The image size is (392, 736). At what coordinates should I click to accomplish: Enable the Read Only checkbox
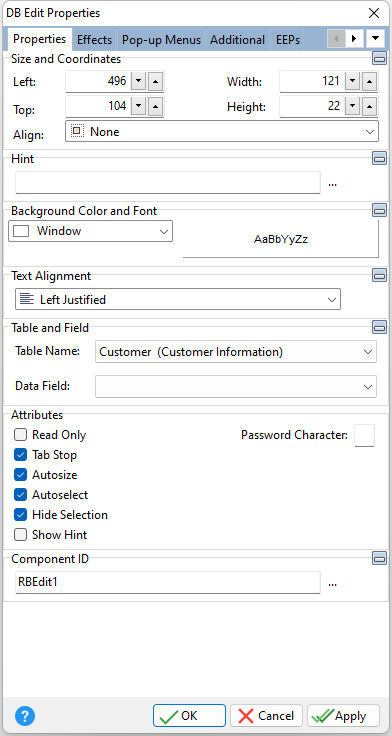[x=21, y=435]
